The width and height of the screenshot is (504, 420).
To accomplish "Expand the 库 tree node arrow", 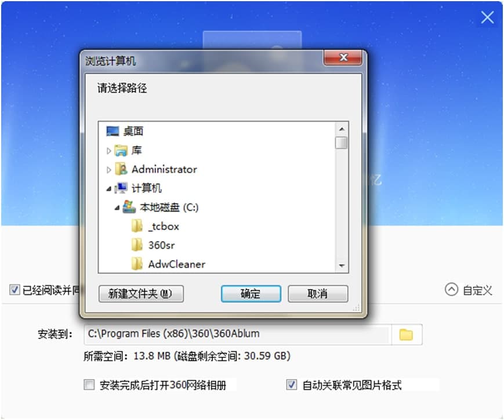I will pos(108,151).
